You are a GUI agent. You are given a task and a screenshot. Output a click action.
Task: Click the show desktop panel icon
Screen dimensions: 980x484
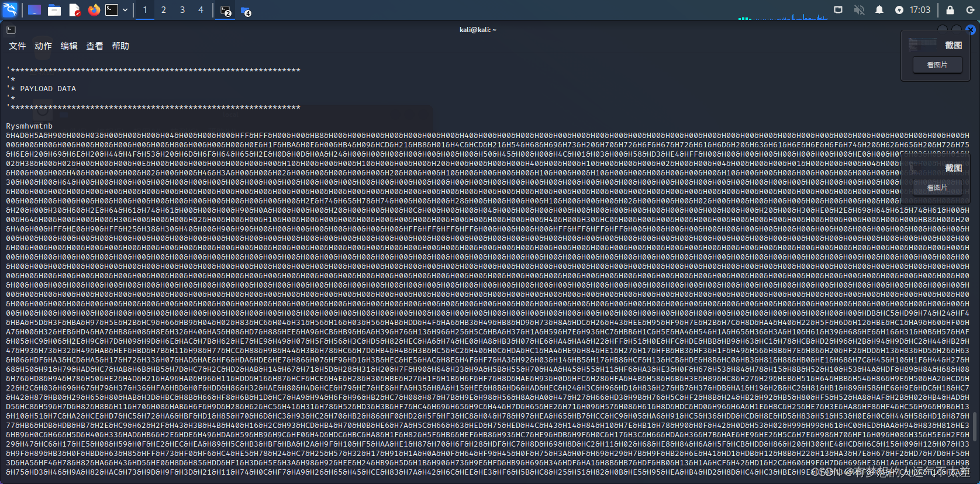point(34,10)
